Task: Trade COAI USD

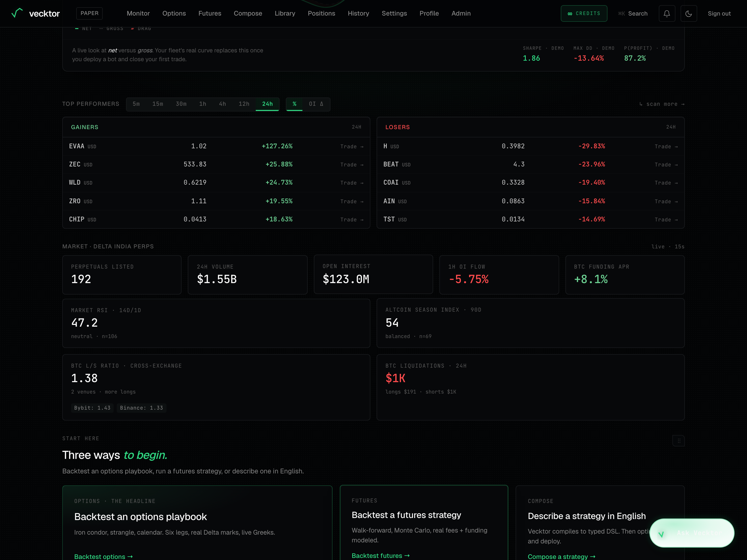Action: click(666, 183)
